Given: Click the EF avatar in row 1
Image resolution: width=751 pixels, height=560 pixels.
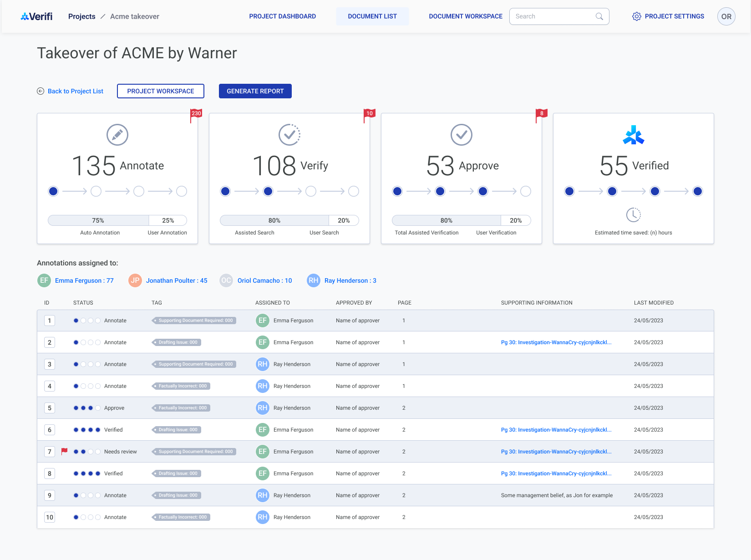Looking at the screenshot, I should click(x=263, y=321).
